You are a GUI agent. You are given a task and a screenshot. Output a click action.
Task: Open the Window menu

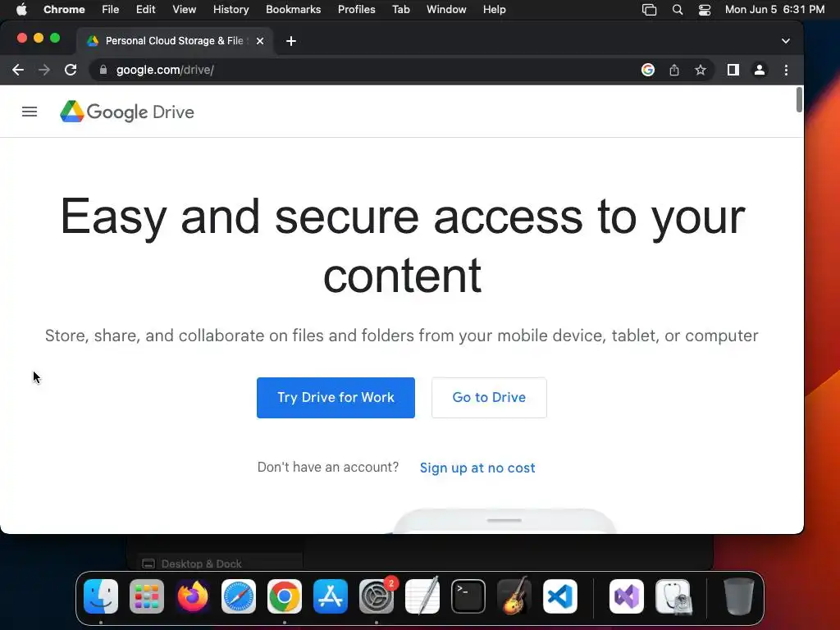(446, 9)
